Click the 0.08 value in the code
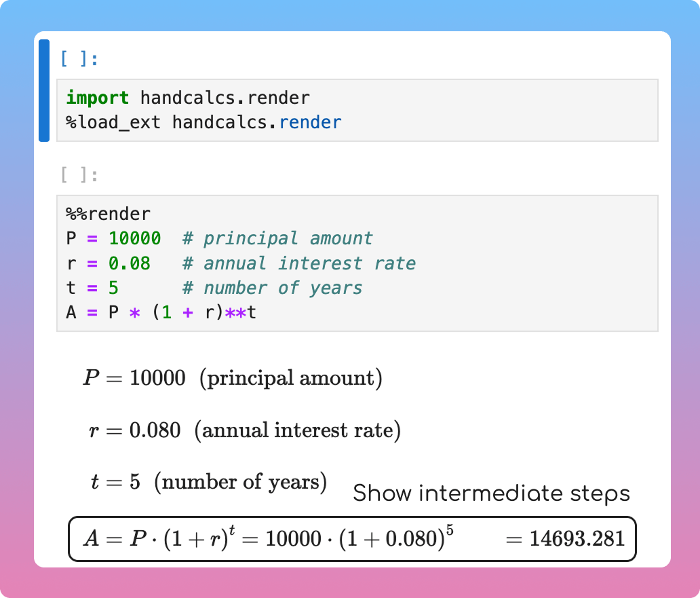Viewport: 700px width, 598px height. pos(130,263)
